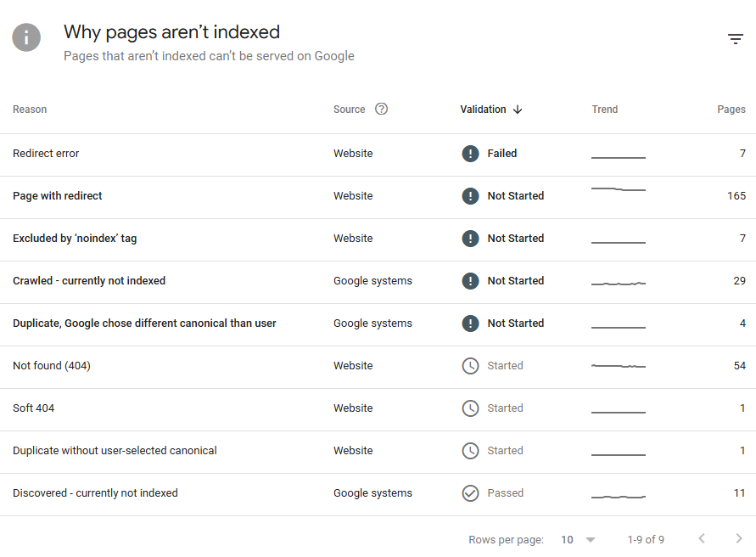Open Duplicate, Google chose different canonical row
The width and height of the screenshot is (756, 557).
[x=144, y=324]
